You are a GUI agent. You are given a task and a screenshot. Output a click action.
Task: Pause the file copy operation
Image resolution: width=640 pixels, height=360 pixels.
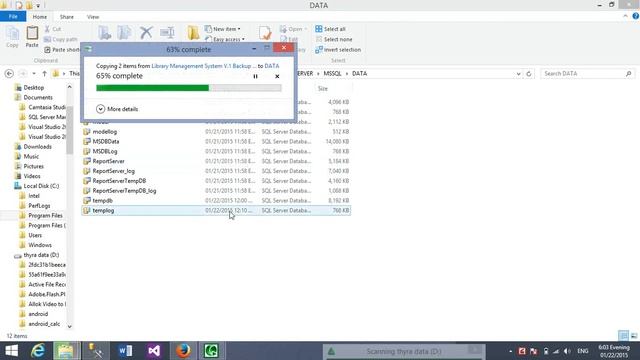[256, 76]
